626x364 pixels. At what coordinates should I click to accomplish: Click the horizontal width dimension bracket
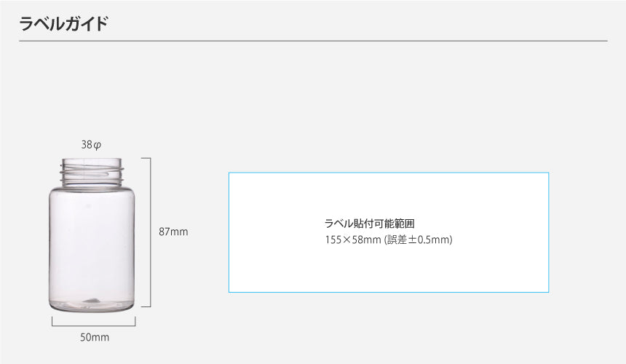[x=93, y=325]
